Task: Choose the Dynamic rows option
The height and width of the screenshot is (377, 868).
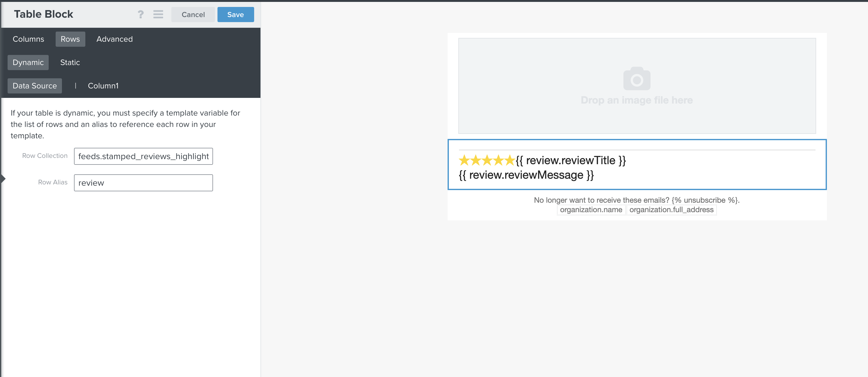Action: [x=28, y=63]
